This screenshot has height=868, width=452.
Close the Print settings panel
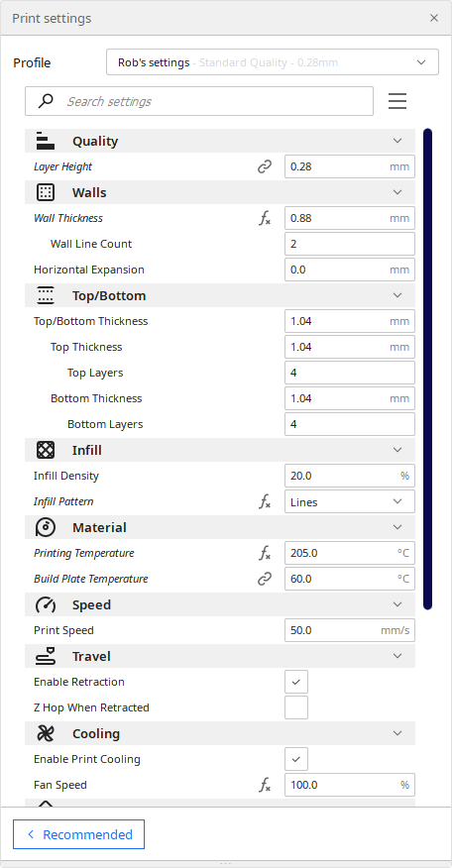(x=434, y=18)
